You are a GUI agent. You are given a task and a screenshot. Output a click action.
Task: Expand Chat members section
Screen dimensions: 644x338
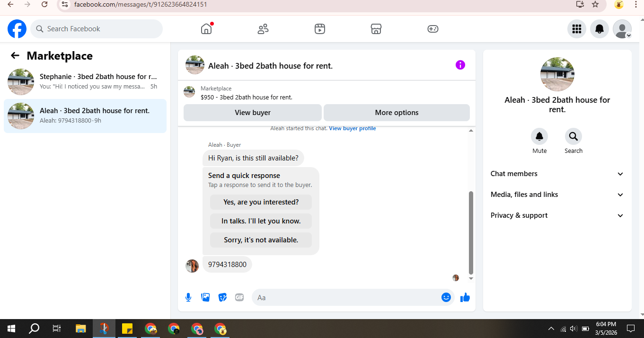tap(557, 174)
